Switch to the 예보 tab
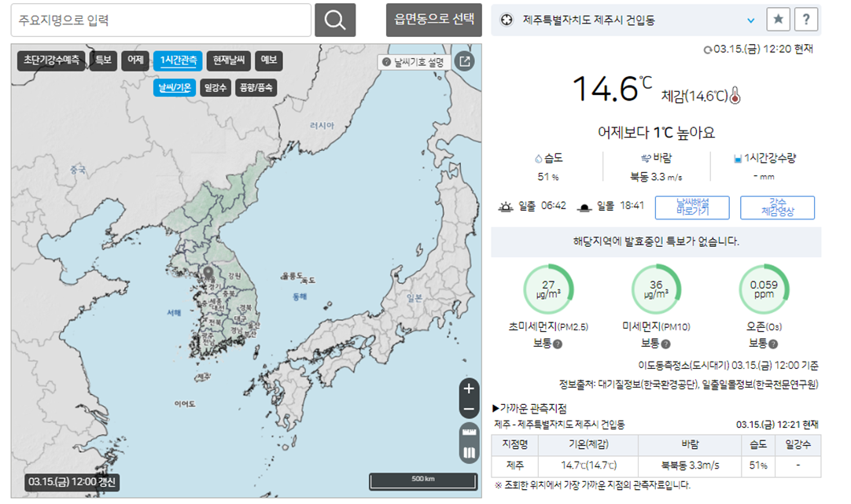Screen dimensions: 851x504 coord(268,61)
